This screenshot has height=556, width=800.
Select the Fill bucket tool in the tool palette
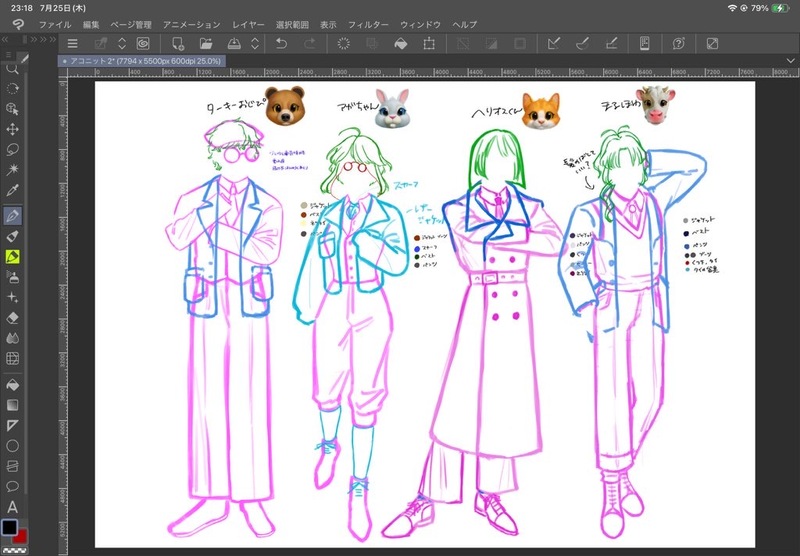tap(13, 384)
